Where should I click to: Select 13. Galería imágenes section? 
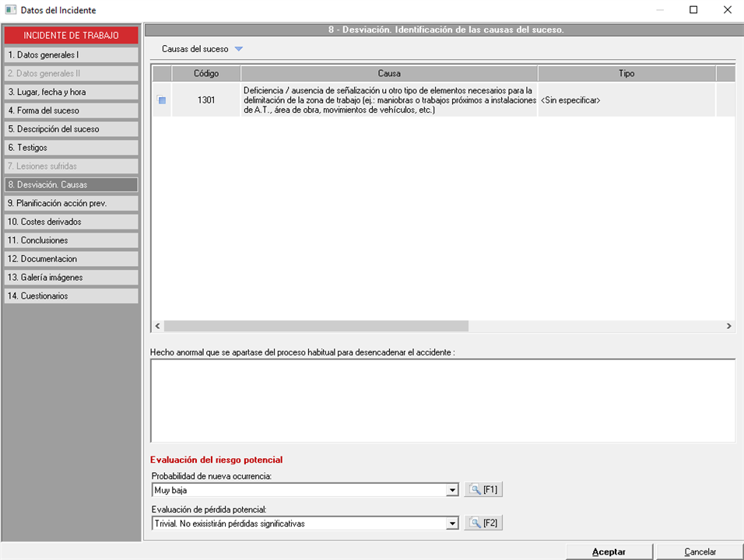click(71, 278)
